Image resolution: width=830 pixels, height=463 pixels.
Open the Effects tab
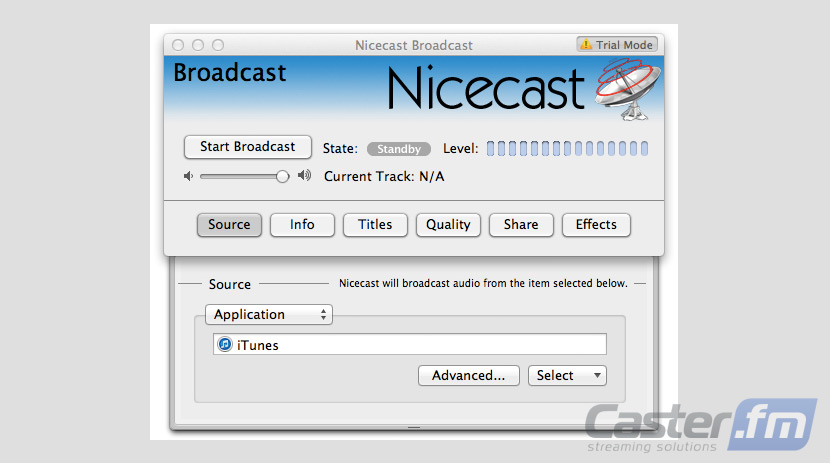[597, 225]
